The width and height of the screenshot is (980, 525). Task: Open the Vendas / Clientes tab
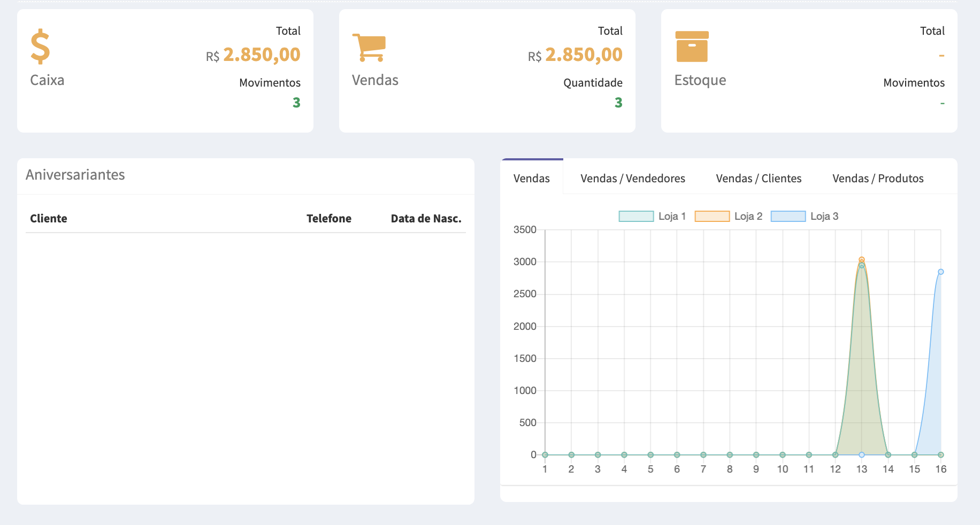coord(758,179)
